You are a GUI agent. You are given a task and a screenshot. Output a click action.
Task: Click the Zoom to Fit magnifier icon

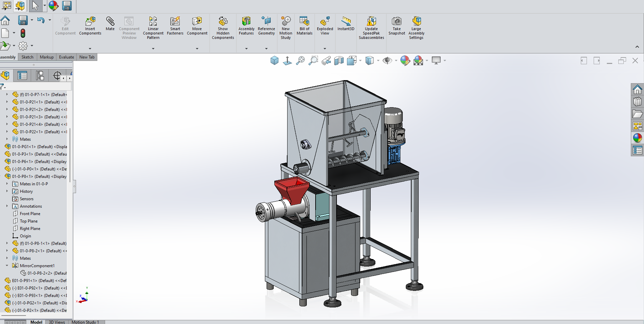[x=300, y=61]
